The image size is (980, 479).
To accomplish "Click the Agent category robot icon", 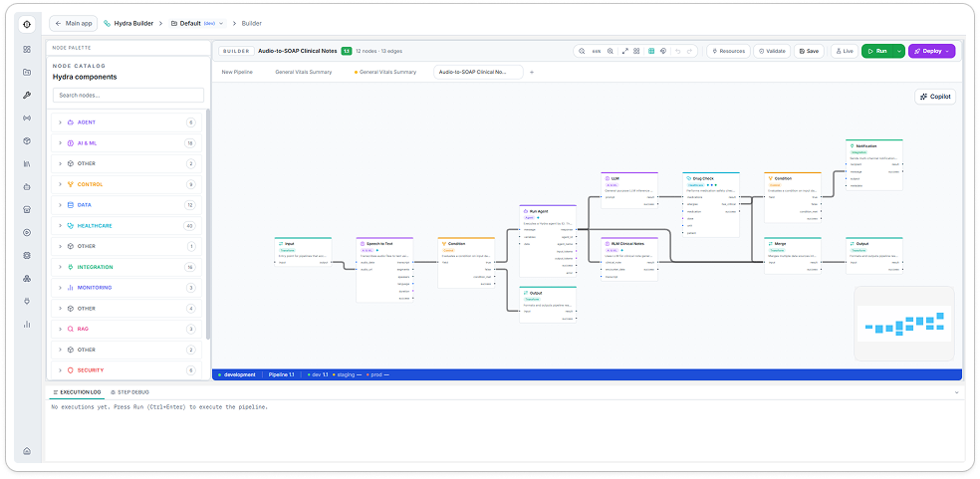I will pyautogui.click(x=71, y=122).
